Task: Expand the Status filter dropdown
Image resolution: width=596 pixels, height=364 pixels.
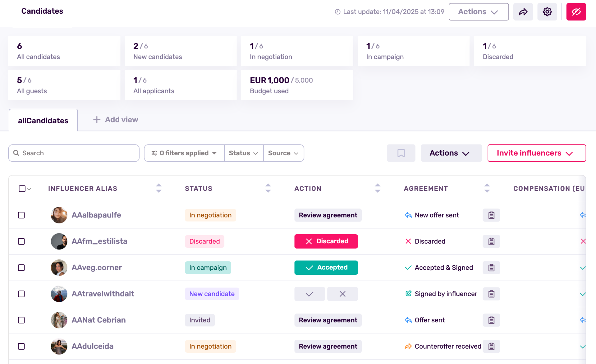Action: pos(244,153)
